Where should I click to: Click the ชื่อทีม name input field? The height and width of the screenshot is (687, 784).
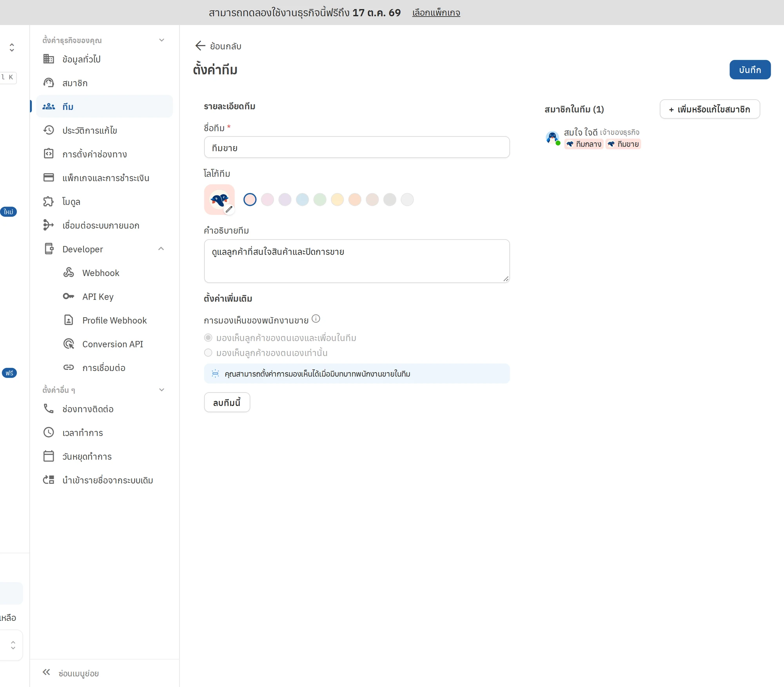[x=357, y=147]
